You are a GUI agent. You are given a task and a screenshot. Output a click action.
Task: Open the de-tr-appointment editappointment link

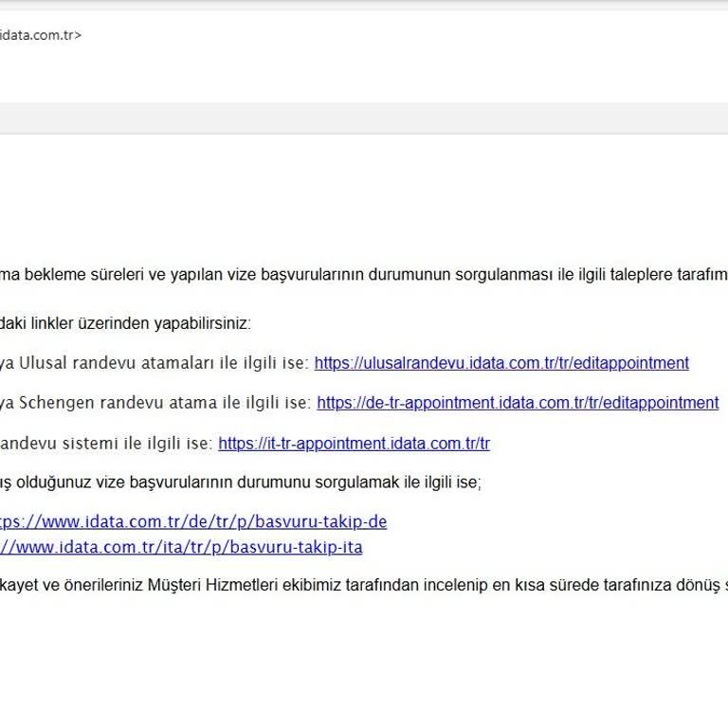pos(518,403)
